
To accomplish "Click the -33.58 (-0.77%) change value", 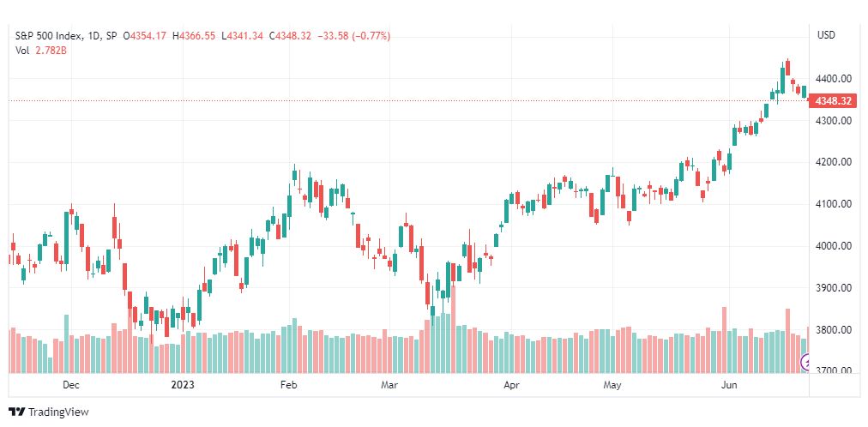I will (353, 36).
